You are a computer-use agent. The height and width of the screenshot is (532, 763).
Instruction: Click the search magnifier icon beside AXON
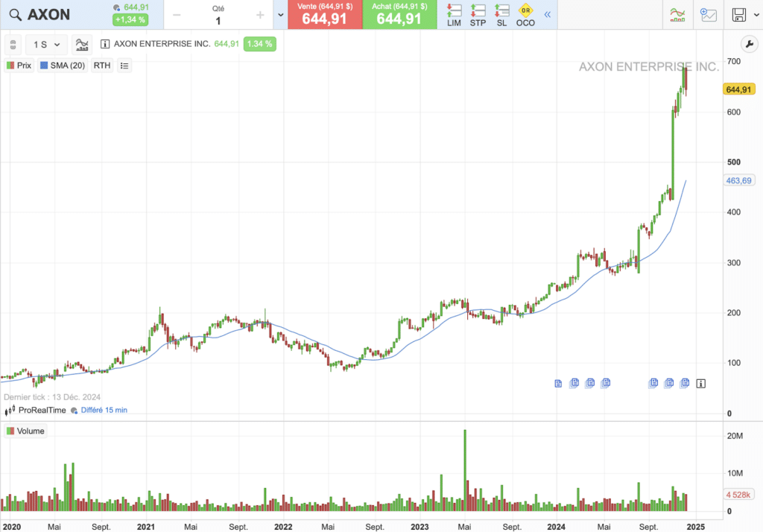pos(15,15)
